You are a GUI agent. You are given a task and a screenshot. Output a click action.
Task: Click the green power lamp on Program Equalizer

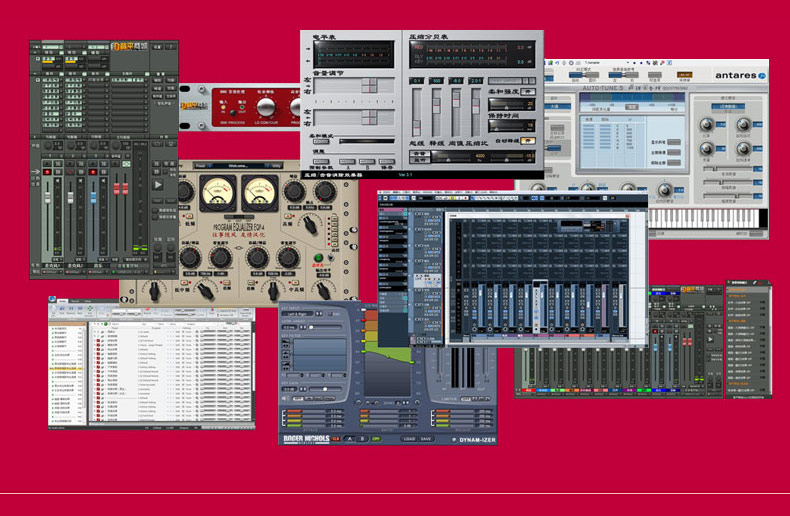tap(319, 258)
